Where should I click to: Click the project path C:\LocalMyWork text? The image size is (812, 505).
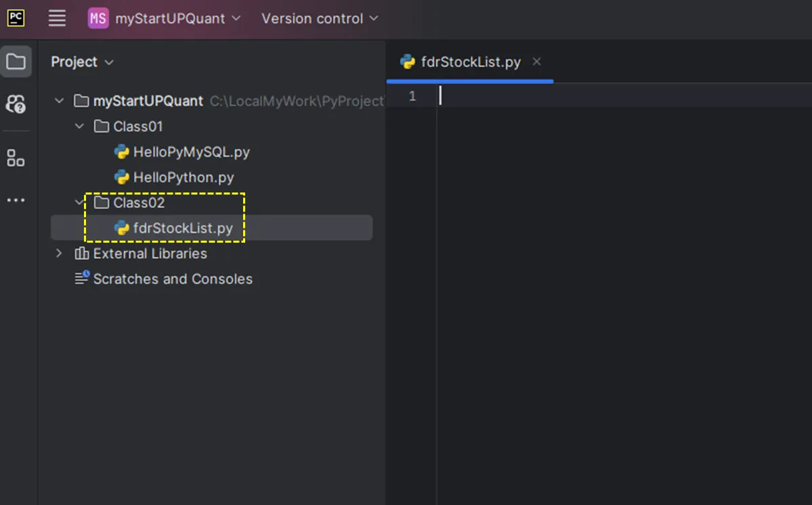(x=297, y=101)
